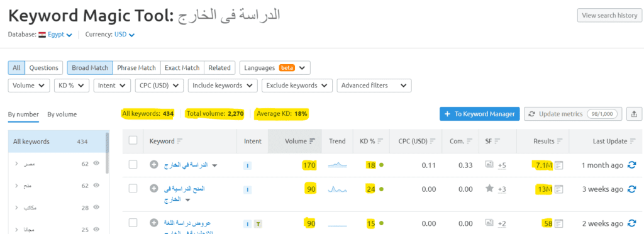Check the checkbox of the KD 15 row
The width and height of the screenshot is (644, 234).
pyautogui.click(x=133, y=223)
